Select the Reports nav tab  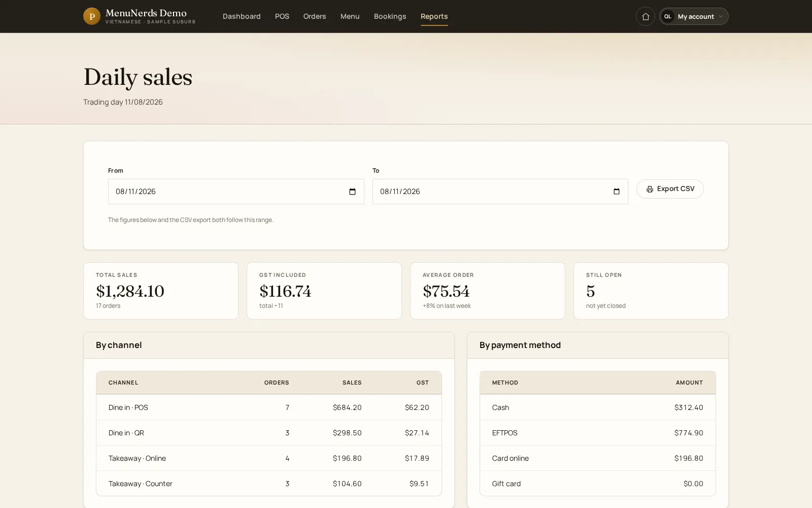tap(434, 16)
